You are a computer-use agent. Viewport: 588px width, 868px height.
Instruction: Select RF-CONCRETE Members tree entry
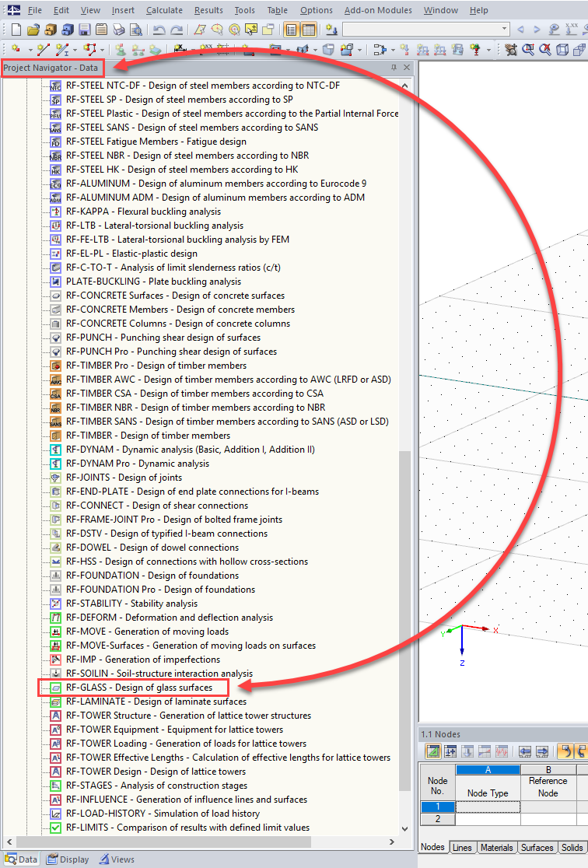180,310
